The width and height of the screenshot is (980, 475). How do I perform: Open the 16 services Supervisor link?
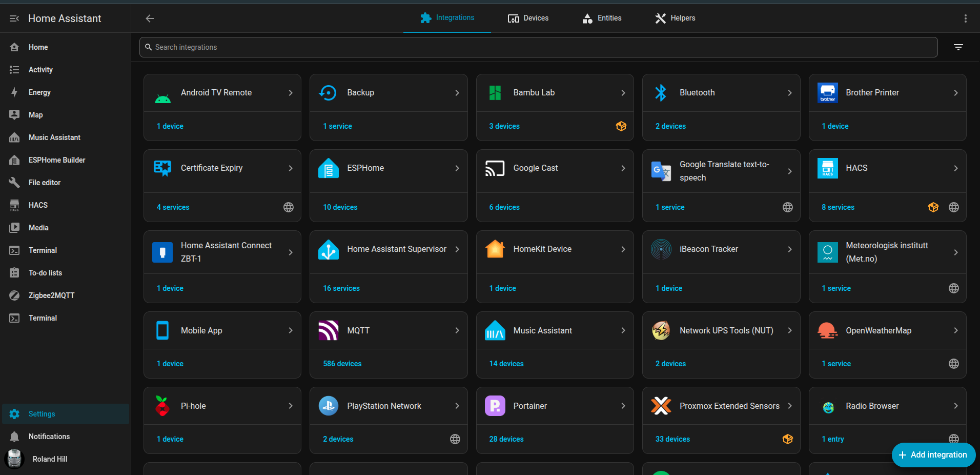tap(341, 288)
